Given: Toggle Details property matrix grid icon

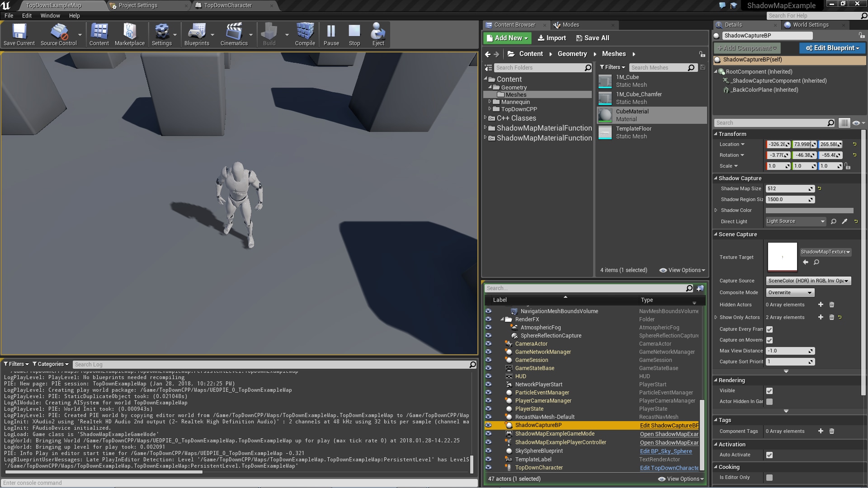Looking at the screenshot, I should point(844,123).
